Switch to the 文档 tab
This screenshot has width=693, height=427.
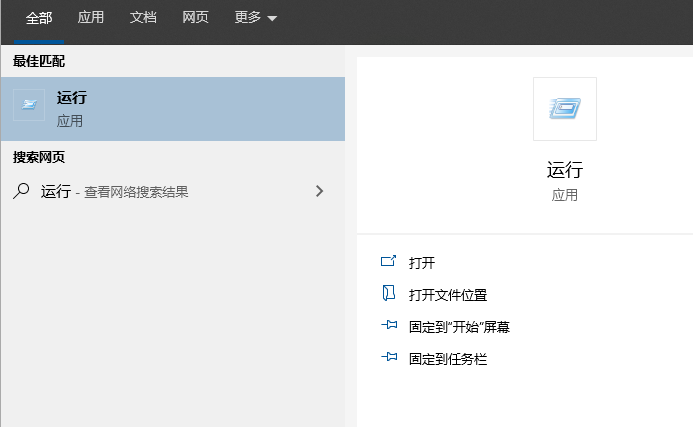pyautogui.click(x=143, y=17)
